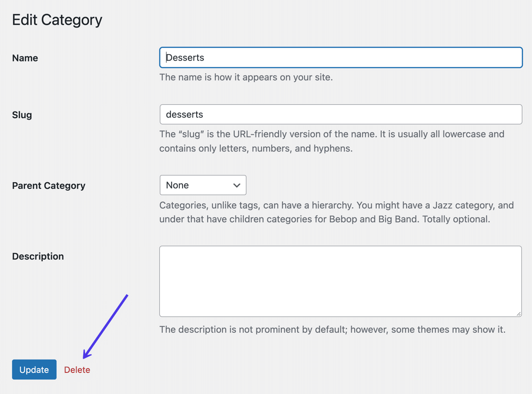The image size is (532, 394).
Task: Select the Name value Desserts
Action: coord(185,57)
